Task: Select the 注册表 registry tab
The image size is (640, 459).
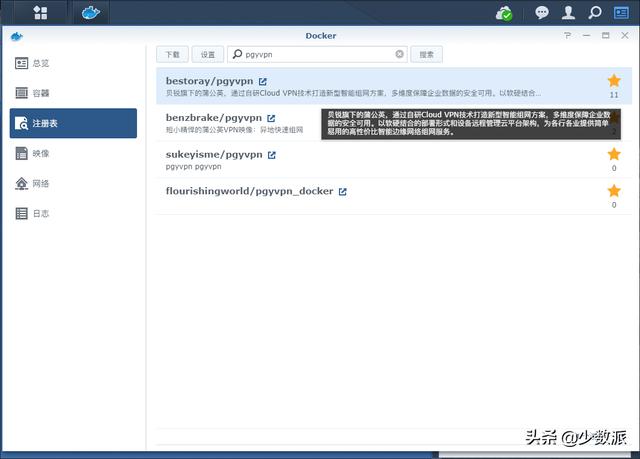Action: pos(73,123)
